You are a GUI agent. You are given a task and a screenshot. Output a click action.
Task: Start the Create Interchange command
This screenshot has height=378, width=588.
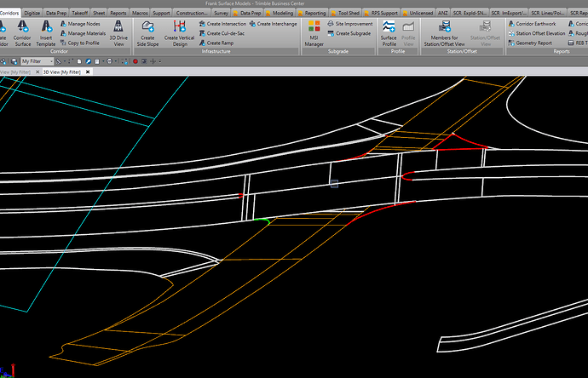pos(273,24)
